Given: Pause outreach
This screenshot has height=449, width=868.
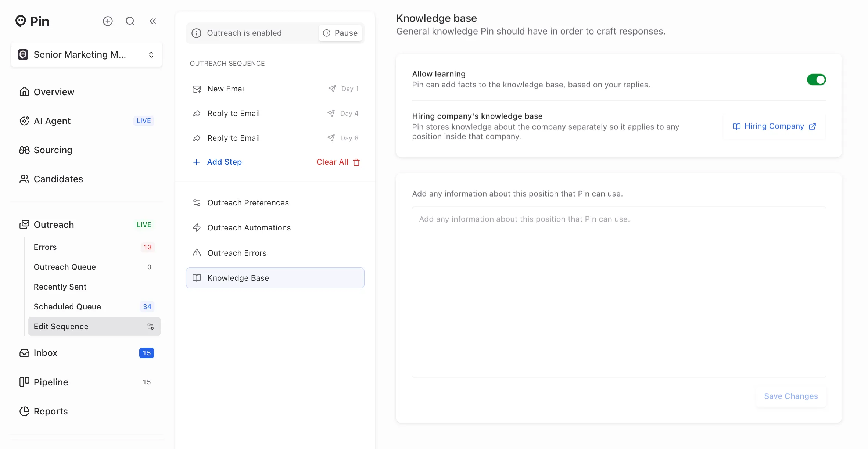Looking at the screenshot, I should [x=340, y=33].
